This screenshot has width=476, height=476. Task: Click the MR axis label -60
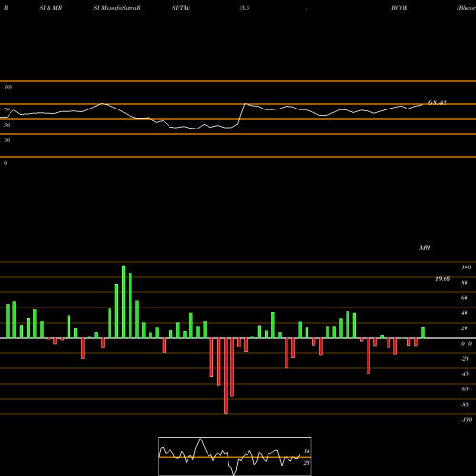click(465, 389)
